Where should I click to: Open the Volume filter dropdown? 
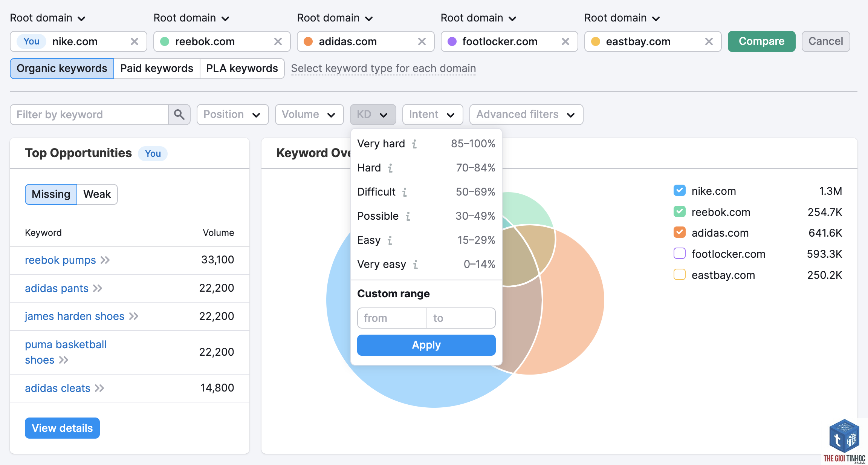pos(309,115)
